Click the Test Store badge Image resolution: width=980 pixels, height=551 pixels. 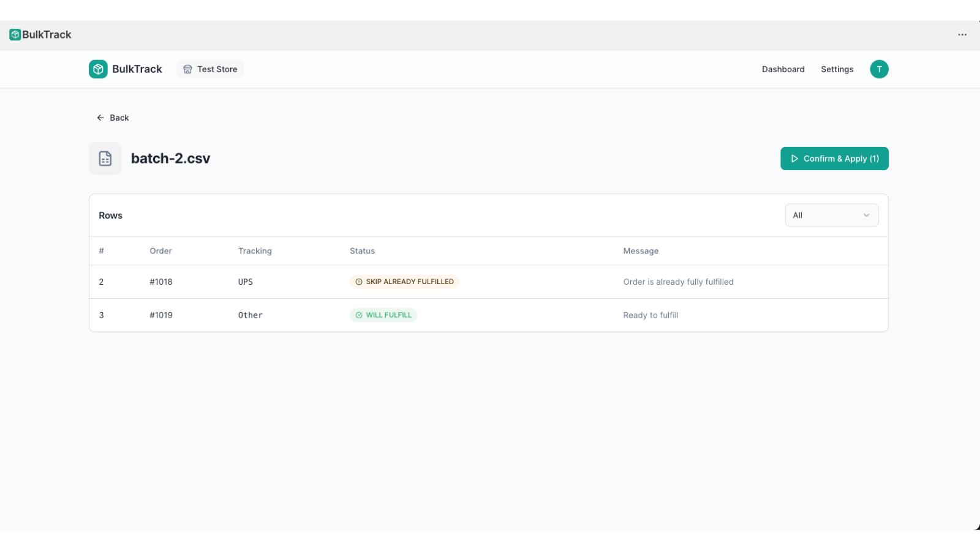click(210, 69)
